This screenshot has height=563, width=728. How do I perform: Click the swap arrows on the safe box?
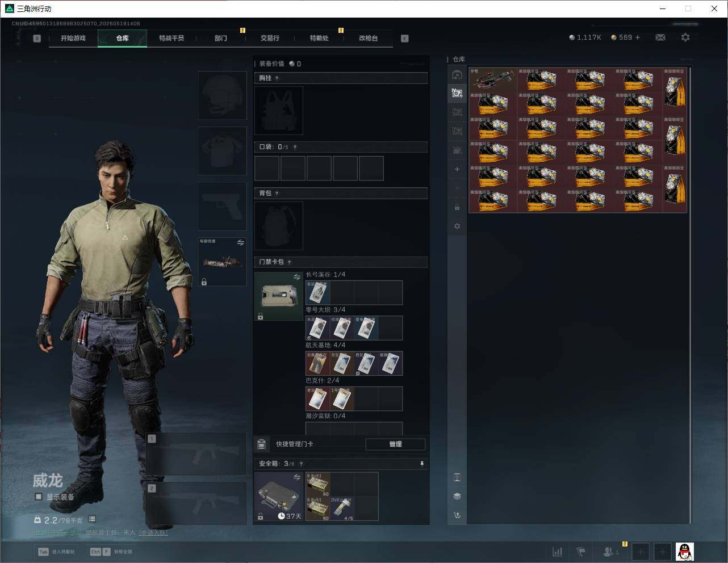[x=297, y=477]
